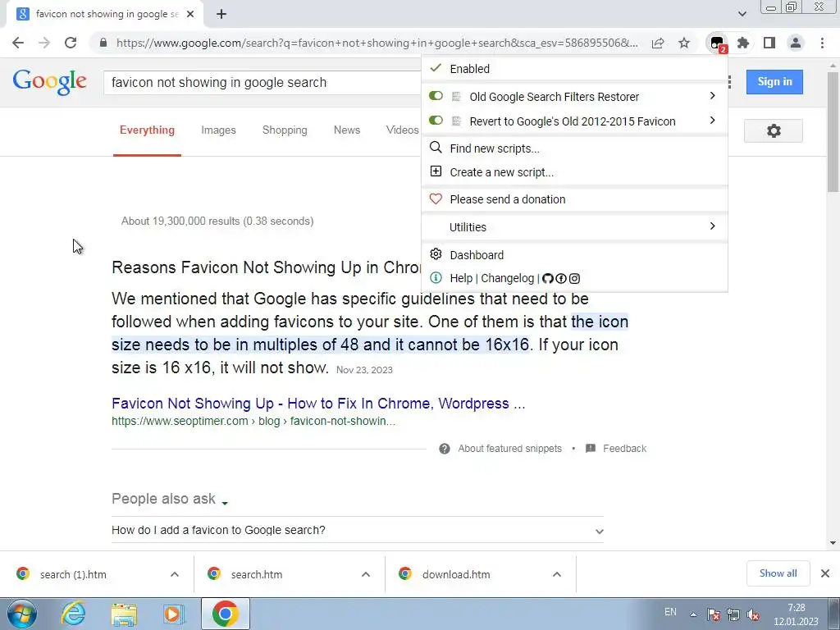Open Tampermonkey Help link

461,279
